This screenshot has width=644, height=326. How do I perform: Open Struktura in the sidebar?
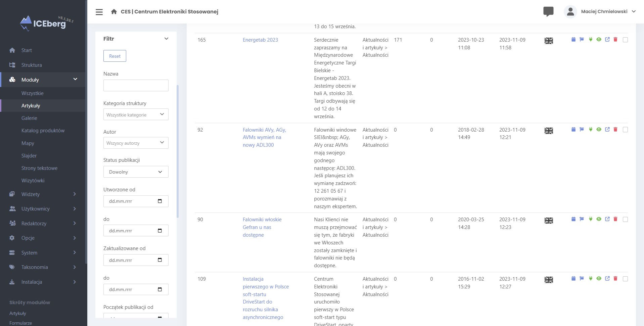32,65
